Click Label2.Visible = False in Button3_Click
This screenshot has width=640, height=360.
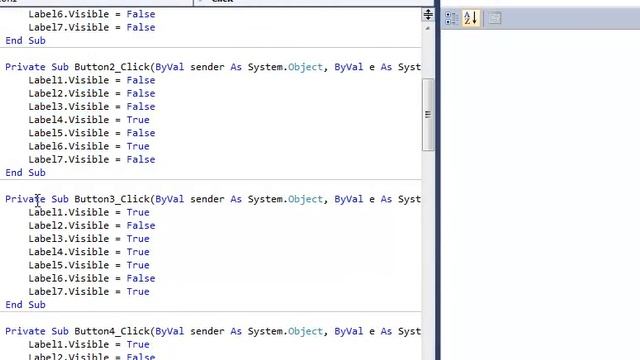(92, 226)
